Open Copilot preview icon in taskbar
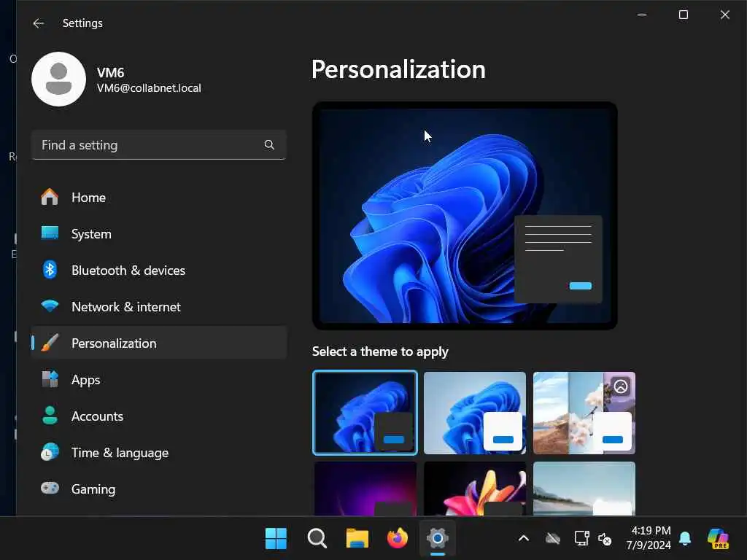The image size is (747, 560). point(718,539)
